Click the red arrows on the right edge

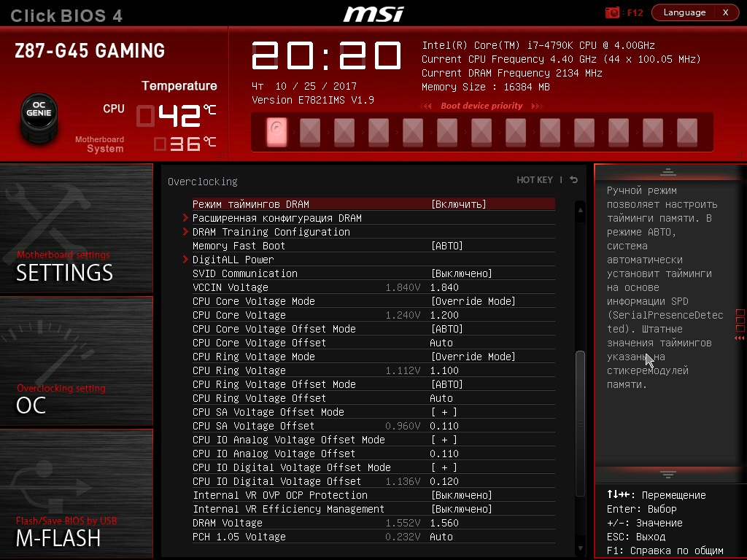tap(740, 338)
